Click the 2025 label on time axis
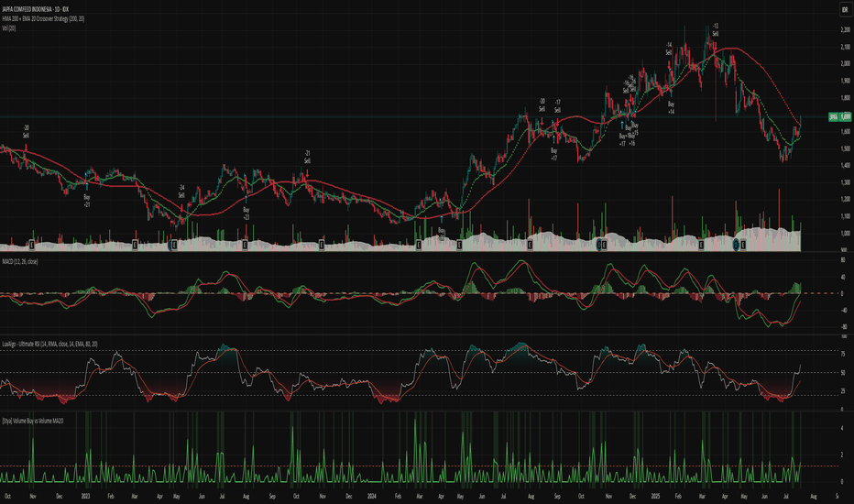The width and height of the screenshot is (854, 504). click(x=655, y=497)
